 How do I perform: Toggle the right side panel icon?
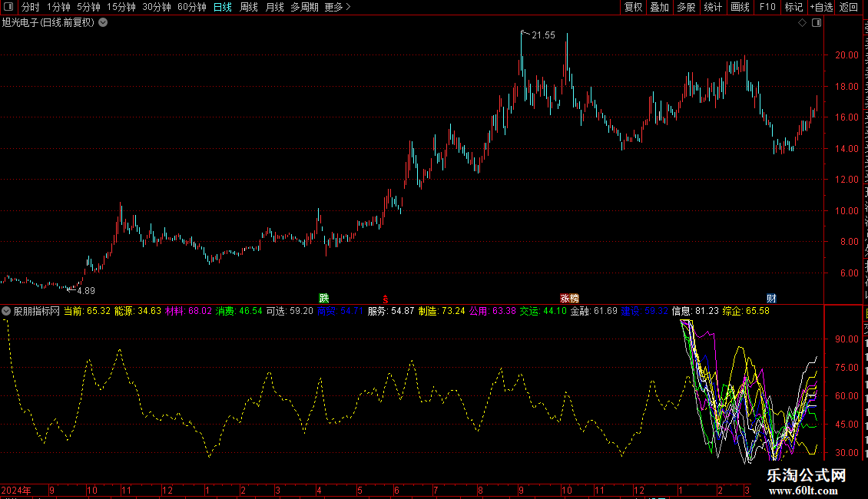point(817,23)
